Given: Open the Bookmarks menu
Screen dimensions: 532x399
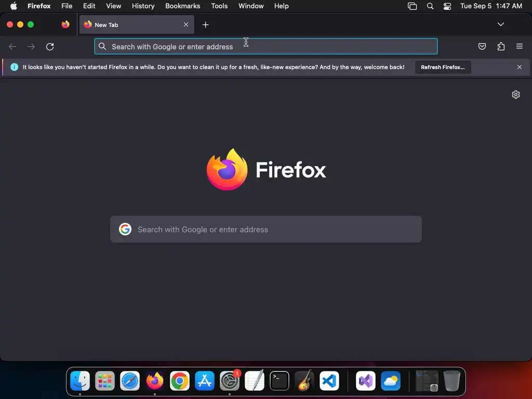Looking at the screenshot, I should coord(182,6).
